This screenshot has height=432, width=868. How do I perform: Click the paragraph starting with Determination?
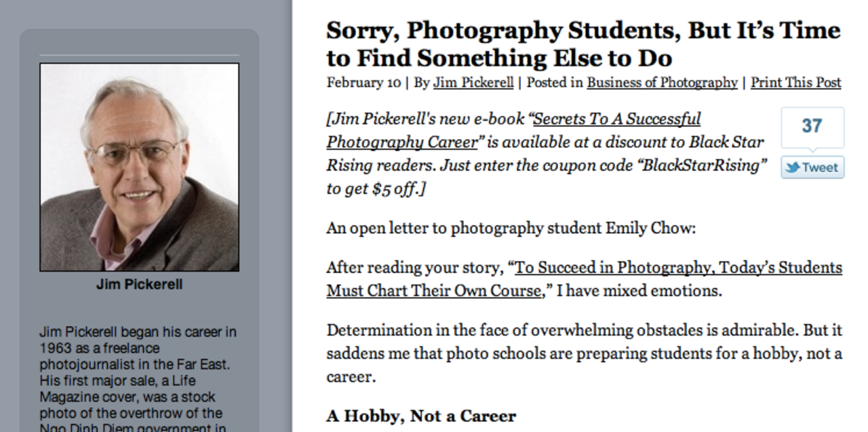[x=583, y=353]
